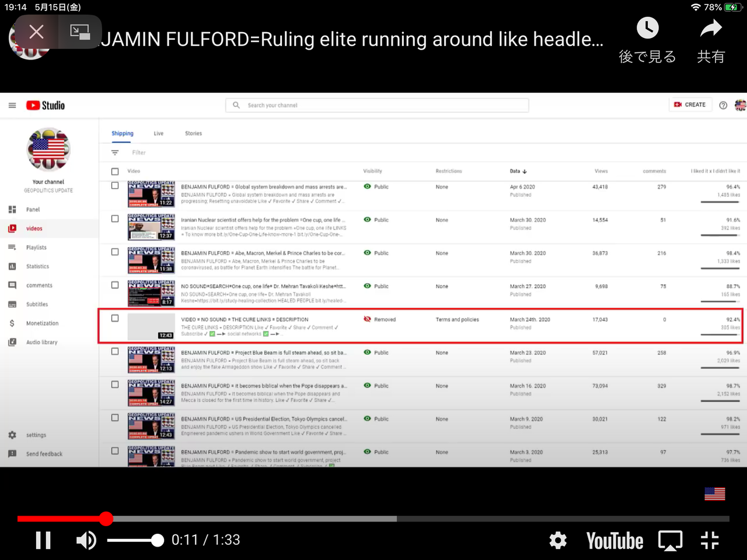The image size is (747, 560).
Task: Click the Views column header
Action: [601, 171]
